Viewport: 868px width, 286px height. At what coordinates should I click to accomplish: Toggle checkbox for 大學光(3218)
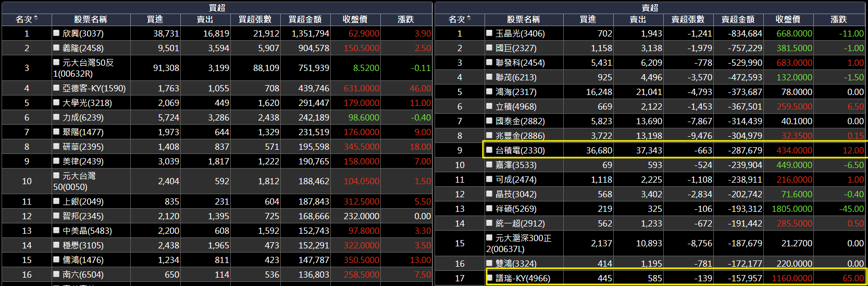(56, 102)
